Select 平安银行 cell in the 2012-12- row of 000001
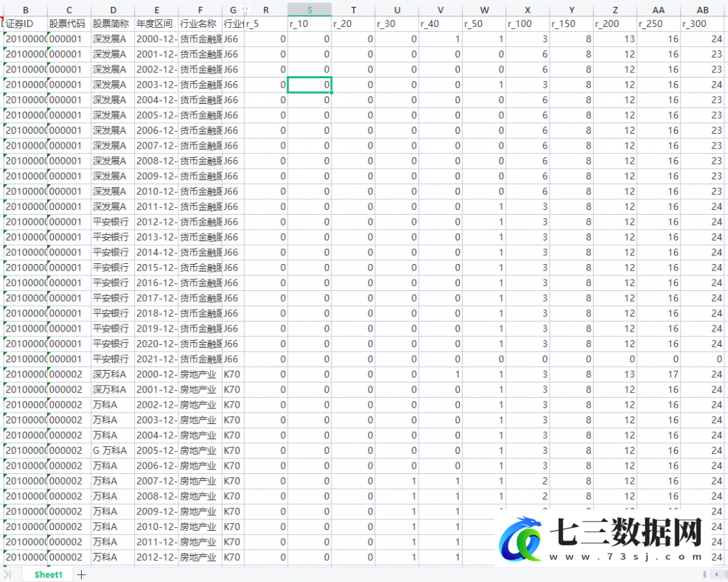 pos(113,222)
